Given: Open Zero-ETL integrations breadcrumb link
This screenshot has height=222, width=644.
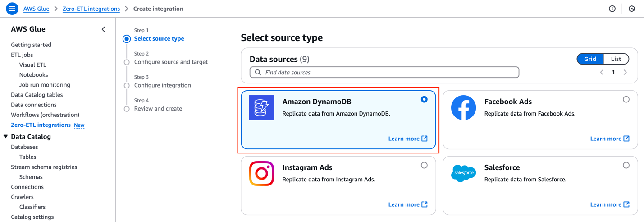Looking at the screenshot, I should (91, 9).
